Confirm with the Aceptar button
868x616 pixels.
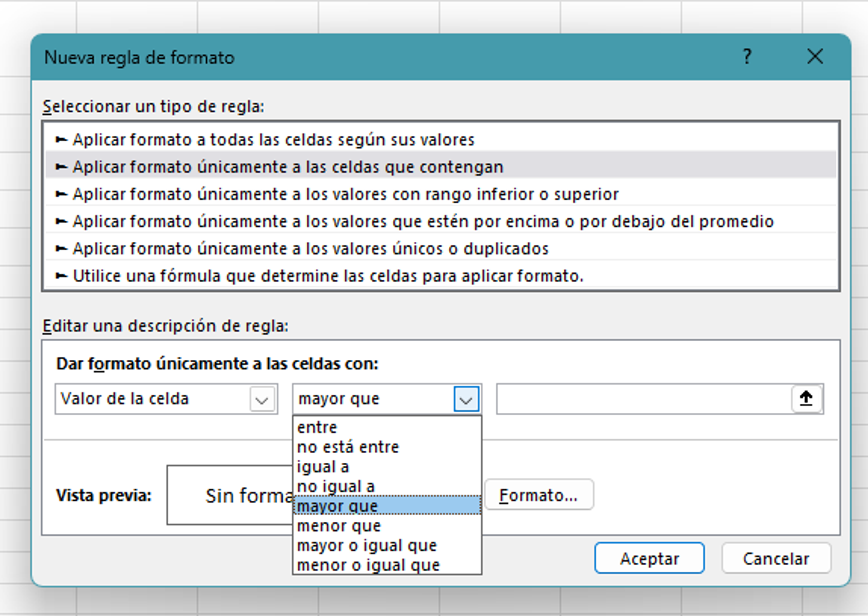pos(649,558)
